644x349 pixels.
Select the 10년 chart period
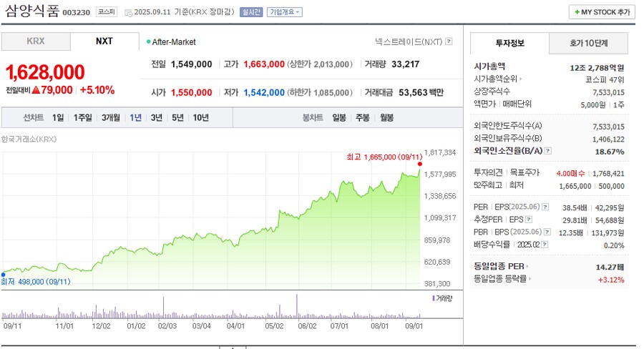201,118
